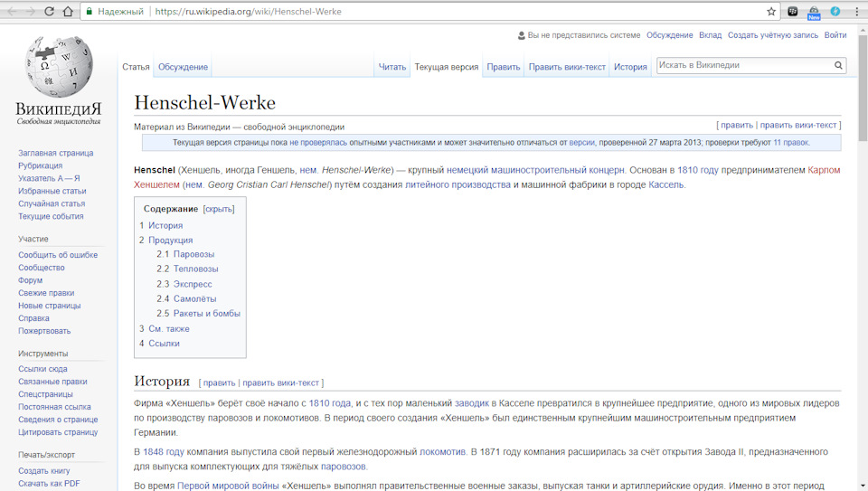Open Кассель city link
Viewport: 868px width, 491px height.
666,184
